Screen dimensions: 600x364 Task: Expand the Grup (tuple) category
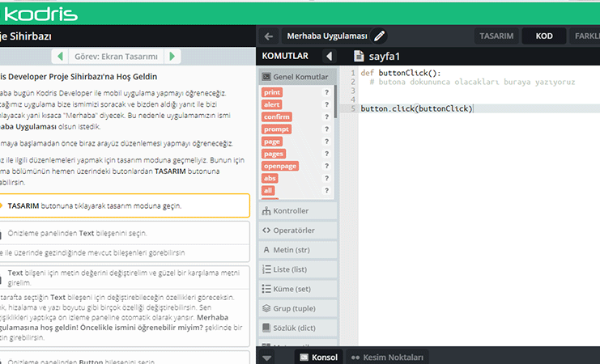298,308
